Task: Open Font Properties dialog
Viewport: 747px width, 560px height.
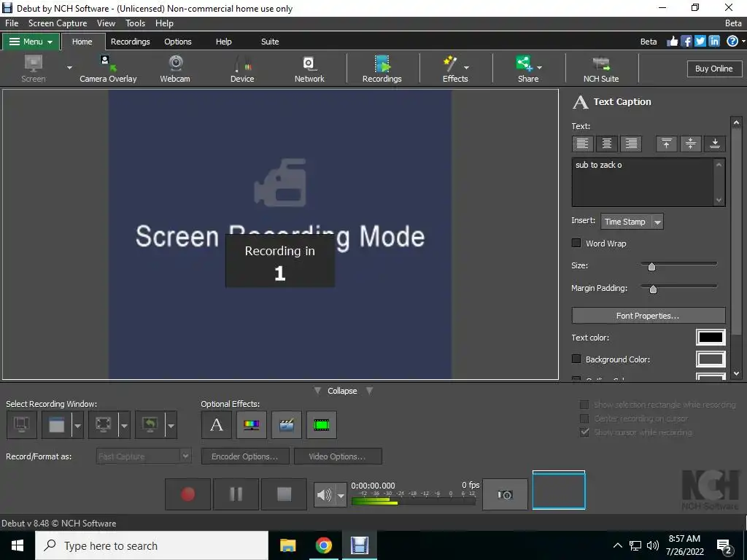Action: pos(648,316)
